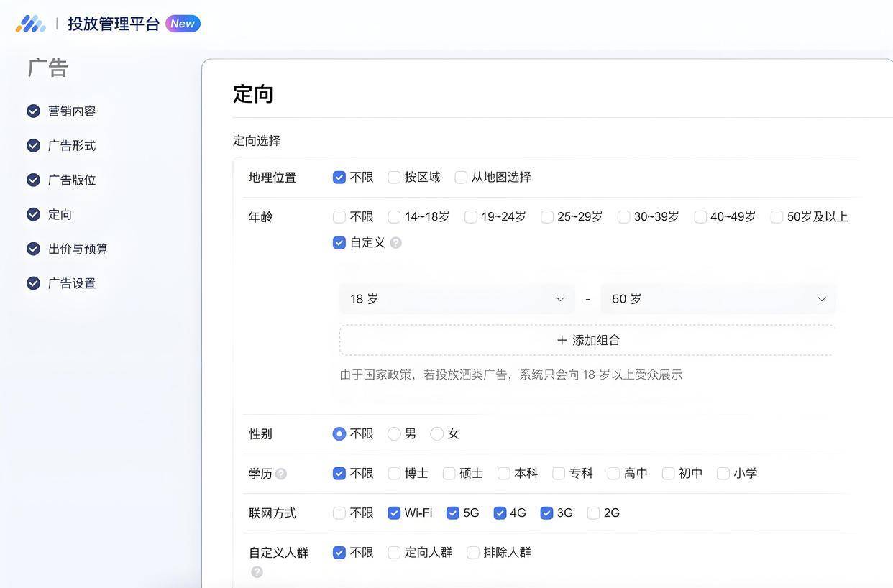Click checkmark icon beside 营销内容 step
Screen dimensions: 893x588
(x=33, y=111)
